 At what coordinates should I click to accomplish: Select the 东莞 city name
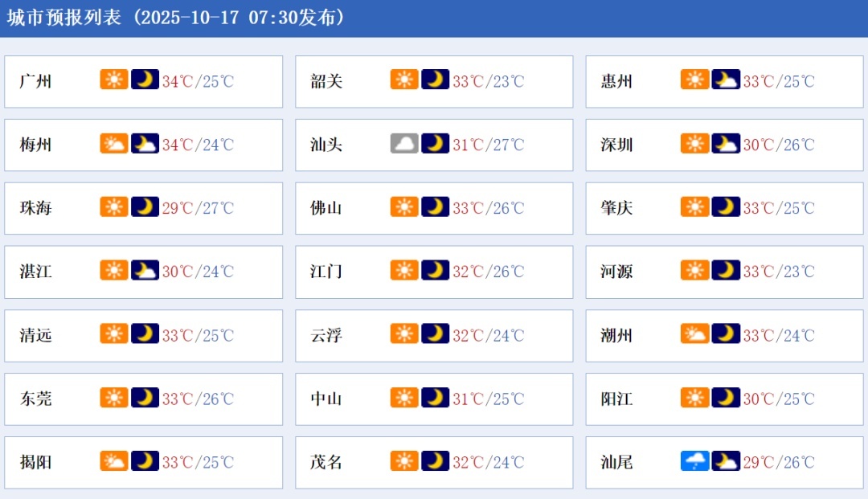point(36,398)
